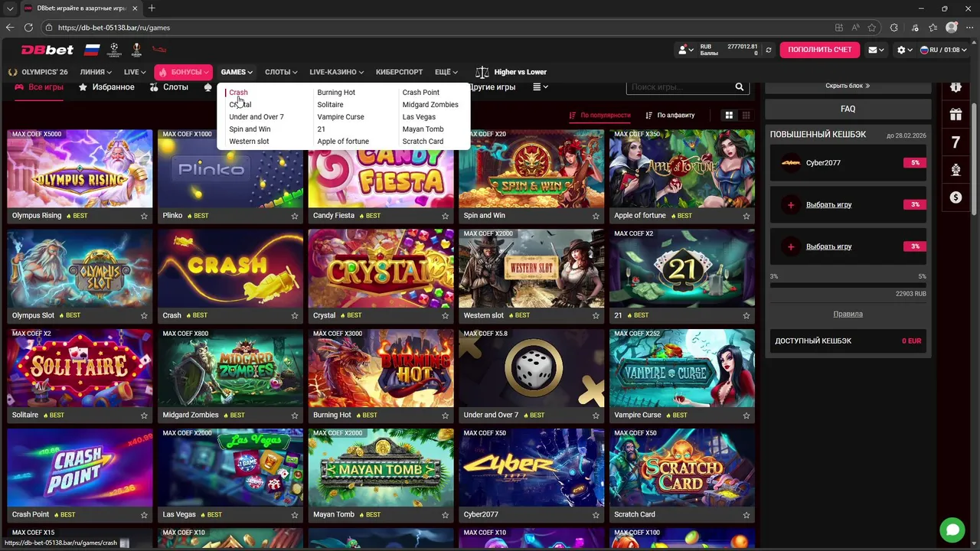Expand the ЛИНИЯ menu

96,72
